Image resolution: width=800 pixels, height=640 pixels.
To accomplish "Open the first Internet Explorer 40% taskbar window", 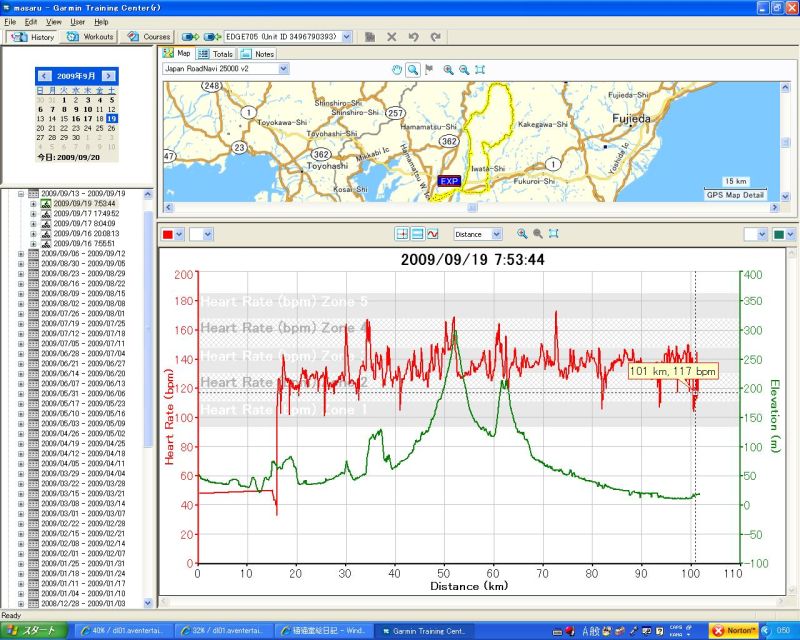I will 122,631.
